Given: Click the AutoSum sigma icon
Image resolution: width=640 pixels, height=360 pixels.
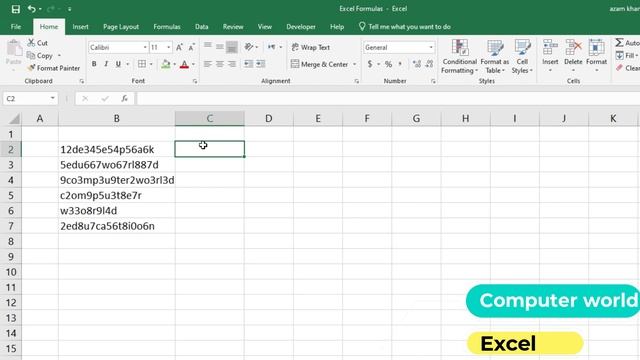Looking at the screenshot, I should pyautogui.click(x=620, y=42).
